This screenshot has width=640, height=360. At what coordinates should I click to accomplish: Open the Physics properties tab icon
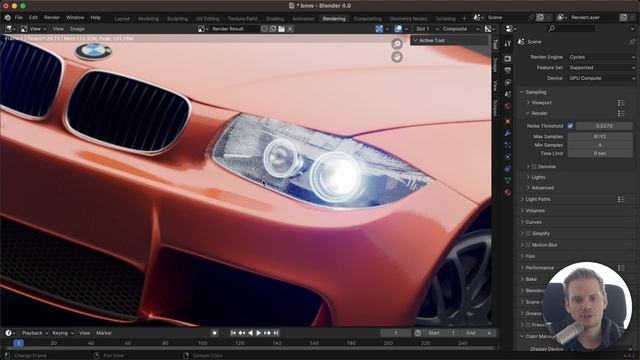tap(508, 157)
